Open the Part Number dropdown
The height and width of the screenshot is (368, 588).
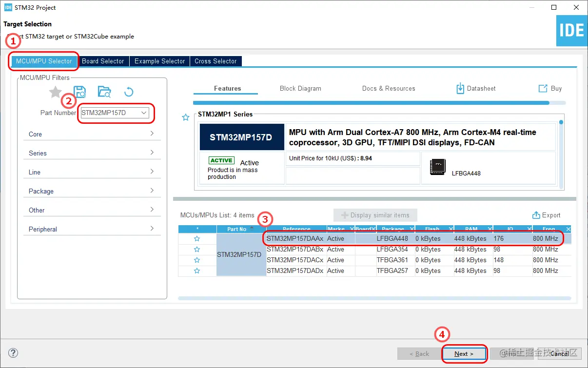click(144, 113)
